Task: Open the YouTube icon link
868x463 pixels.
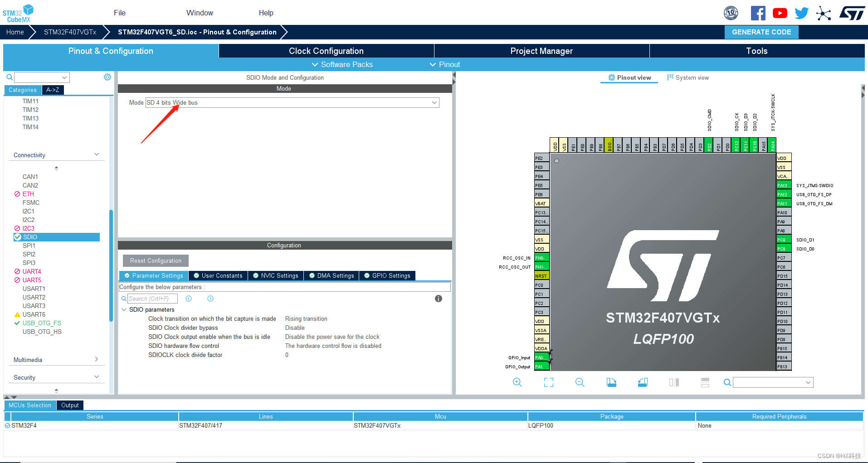Action: [x=780, y=13]
